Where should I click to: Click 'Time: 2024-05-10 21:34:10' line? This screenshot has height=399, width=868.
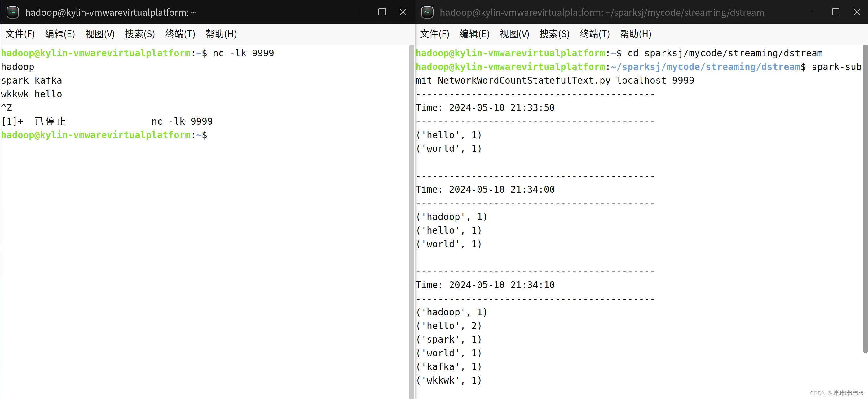click(x=485, y=285)
